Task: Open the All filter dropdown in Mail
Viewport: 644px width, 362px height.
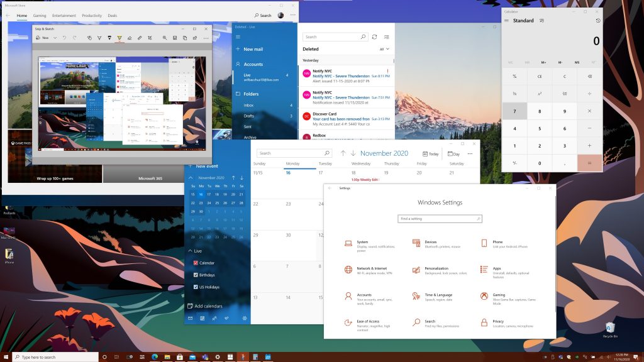Action: click(x=384, y=49)
